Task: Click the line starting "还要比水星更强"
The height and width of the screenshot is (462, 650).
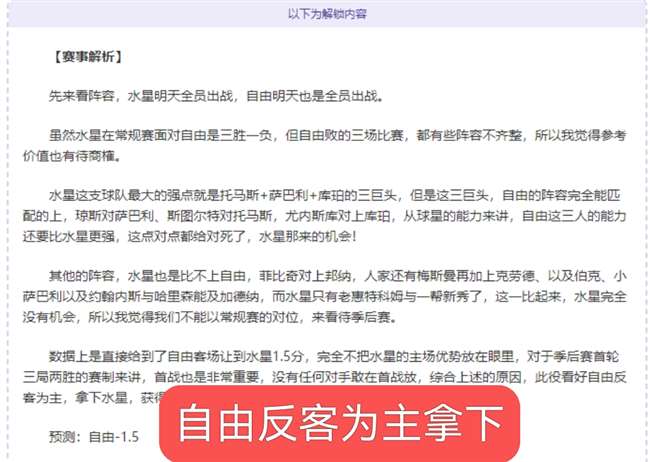Action: pyautogui.click(x=189, y=236)
